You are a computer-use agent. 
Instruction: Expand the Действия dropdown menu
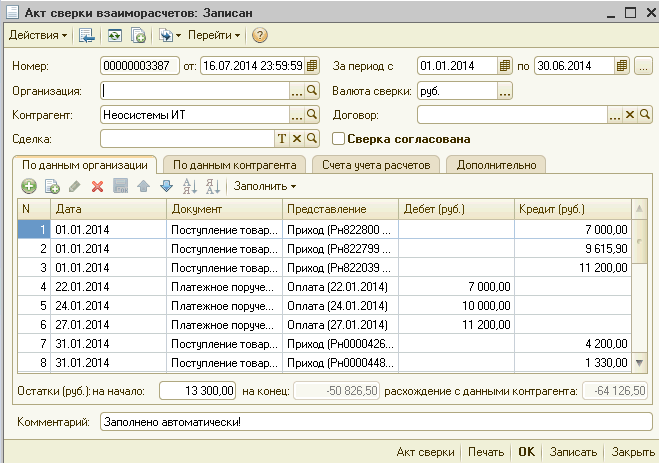pyautogui.click(x=38, y=35)
